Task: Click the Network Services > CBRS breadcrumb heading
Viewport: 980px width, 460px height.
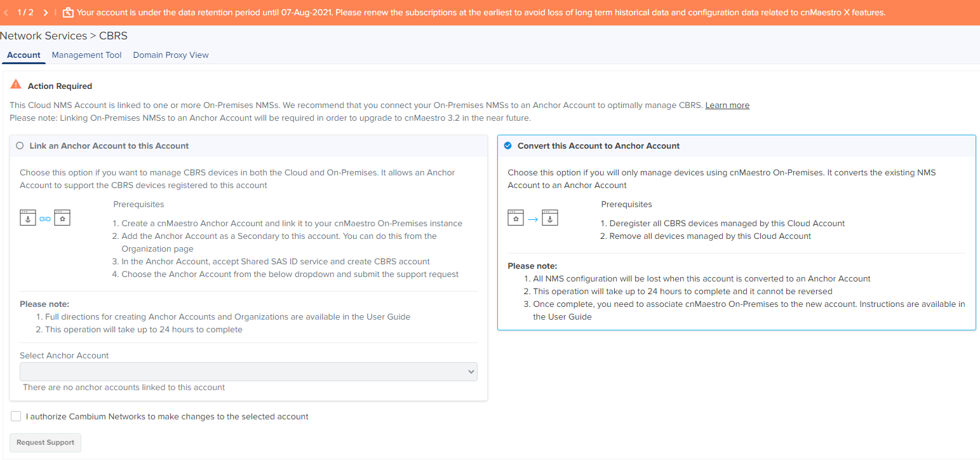Action: (x=64, y=36)
